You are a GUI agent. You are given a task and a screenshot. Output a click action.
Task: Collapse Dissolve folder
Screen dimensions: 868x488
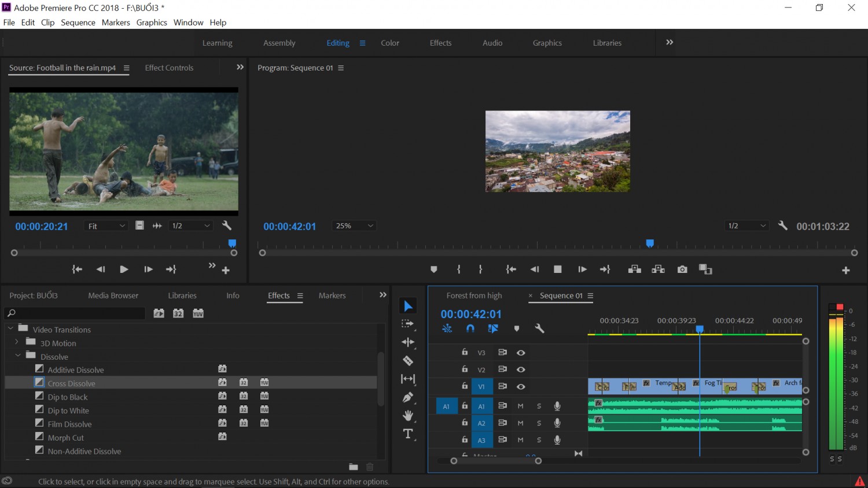[x=18, y=356]
